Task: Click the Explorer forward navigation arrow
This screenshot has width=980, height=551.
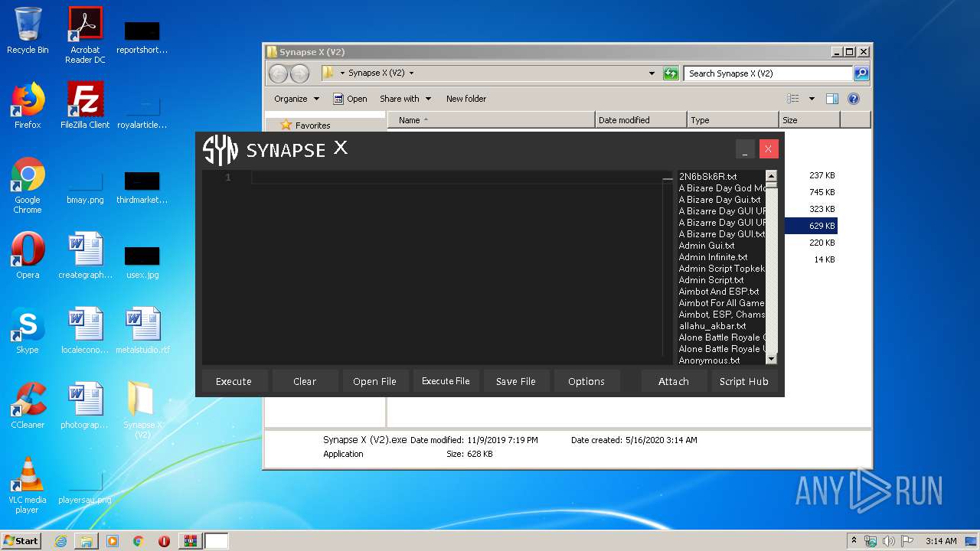Action: (300, 73)
